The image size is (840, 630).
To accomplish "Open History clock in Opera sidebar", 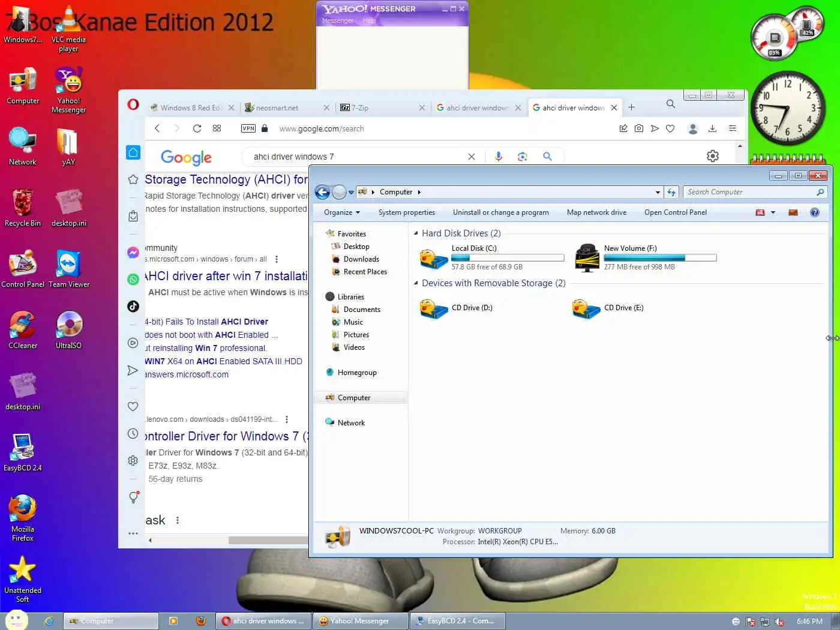I will [133, 434].
